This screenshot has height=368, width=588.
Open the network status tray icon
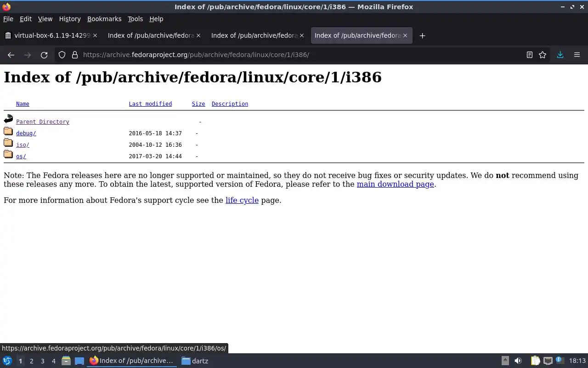pyautogui.click(x=548, y=361)
